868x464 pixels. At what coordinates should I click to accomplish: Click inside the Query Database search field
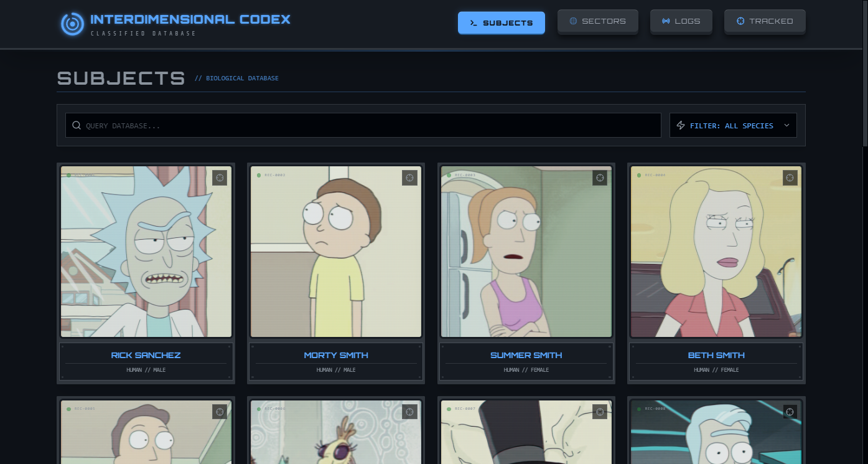click(363, 125)
